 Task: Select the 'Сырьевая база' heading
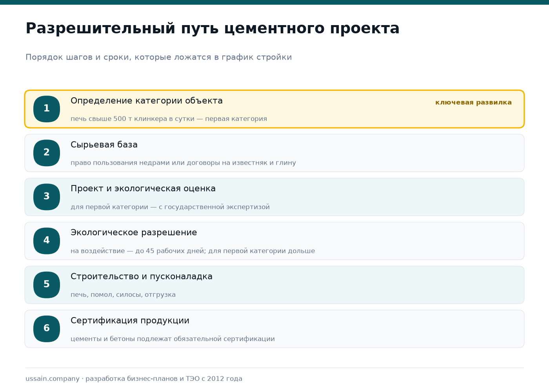pyautogui.click(x=104, y=145)
